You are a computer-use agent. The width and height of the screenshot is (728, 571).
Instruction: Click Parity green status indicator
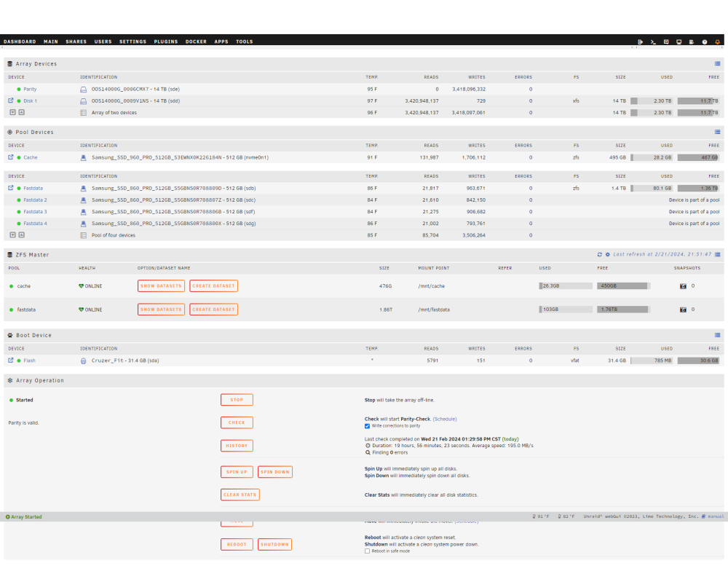tap(19, 89)
